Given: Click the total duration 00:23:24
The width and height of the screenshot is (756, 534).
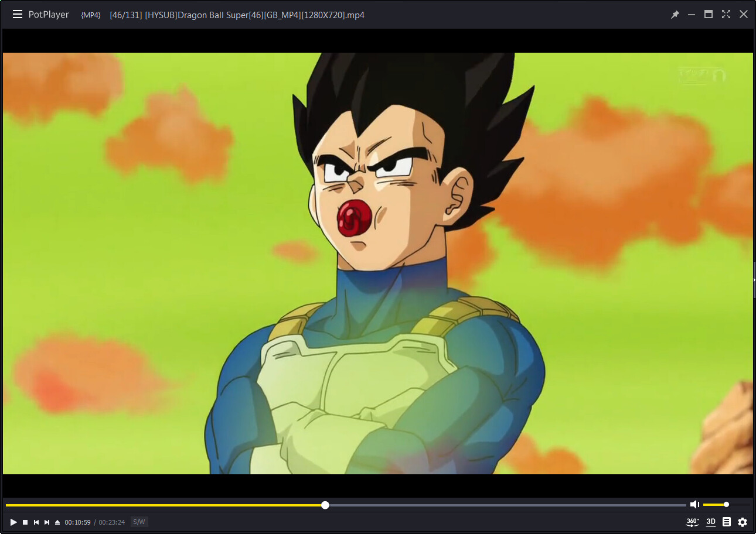Looking at the screenshot, I should tap(111, 522).
